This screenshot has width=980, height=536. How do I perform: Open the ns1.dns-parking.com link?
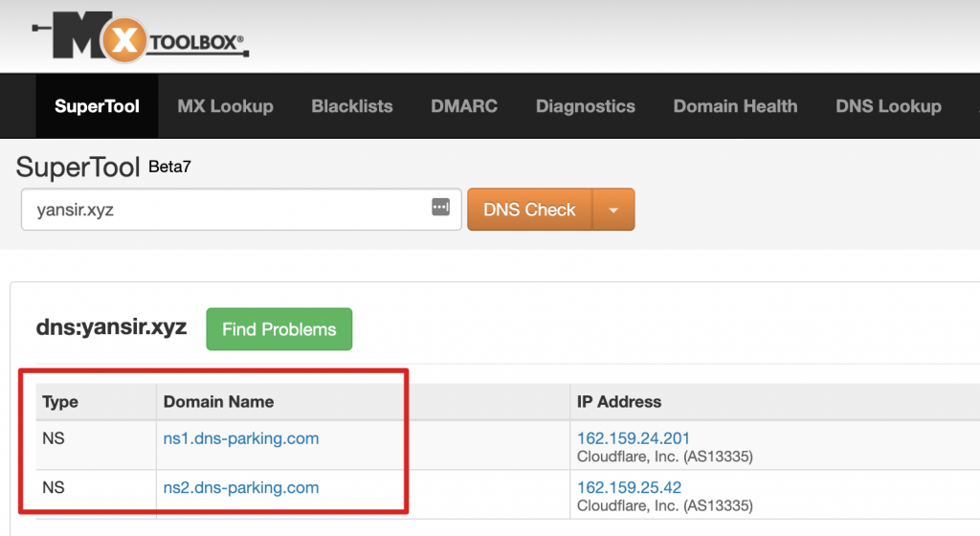click(241, 438)
